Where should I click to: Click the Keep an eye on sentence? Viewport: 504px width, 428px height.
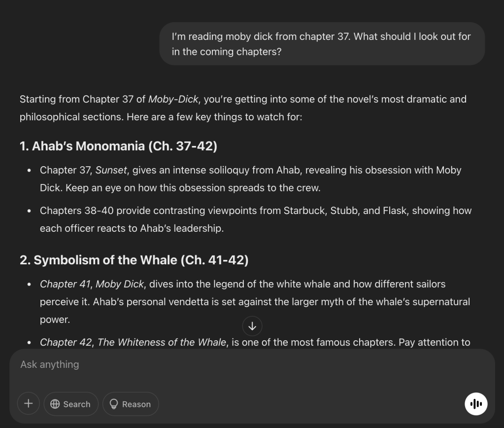pos(180,188)
